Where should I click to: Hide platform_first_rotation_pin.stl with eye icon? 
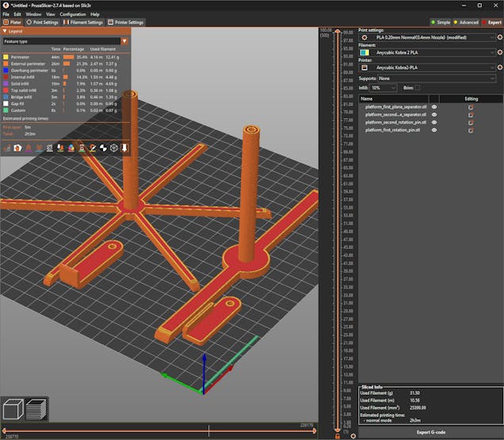click(434, 130)
